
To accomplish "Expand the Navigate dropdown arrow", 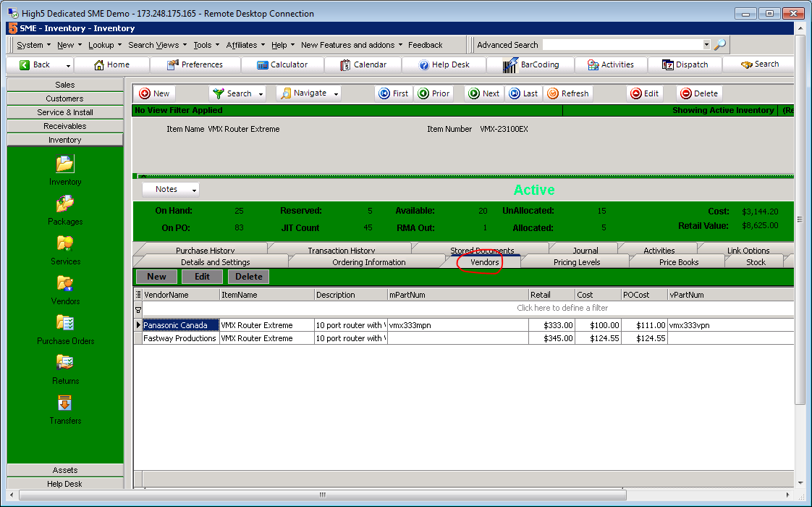I will click(336, 93).
